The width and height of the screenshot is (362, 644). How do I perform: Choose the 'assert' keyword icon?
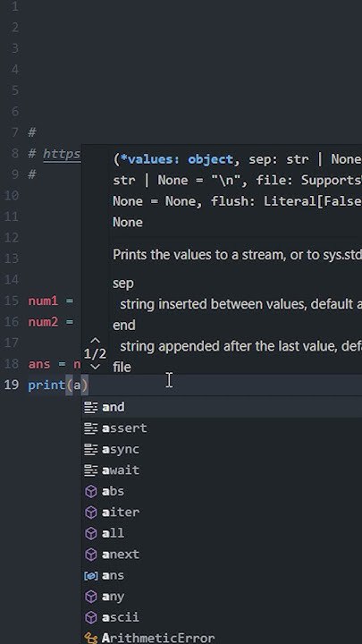pyautogui.click(x=90, y=428)
